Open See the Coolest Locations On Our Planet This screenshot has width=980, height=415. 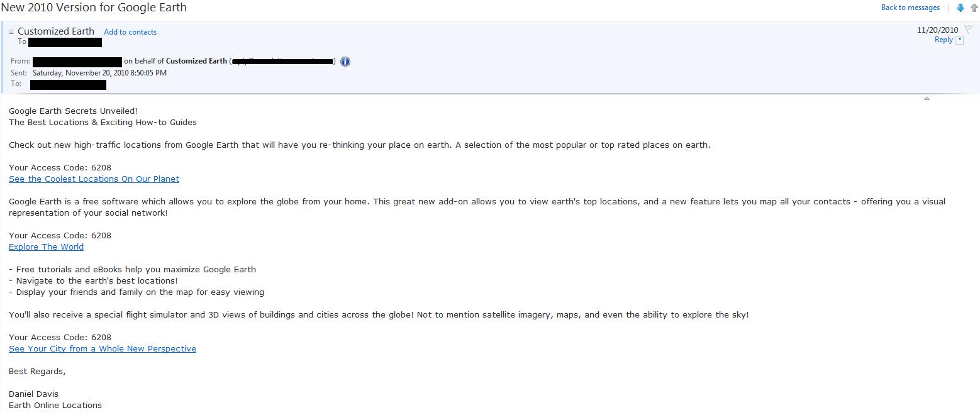94,179
